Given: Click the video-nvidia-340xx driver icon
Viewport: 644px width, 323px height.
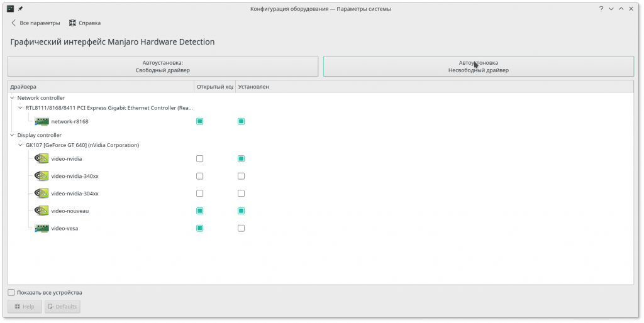Looking at the screenshot, I should (42, 176).
